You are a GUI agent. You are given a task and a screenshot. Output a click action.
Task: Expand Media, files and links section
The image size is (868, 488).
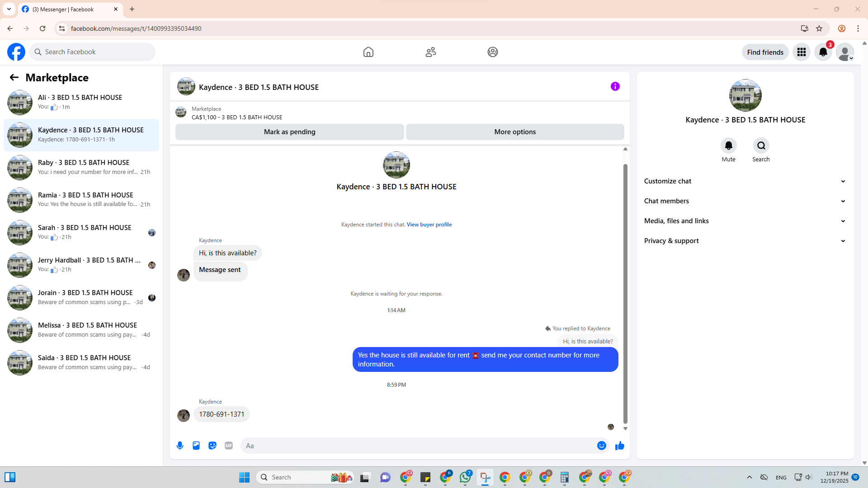click(745, 221)
